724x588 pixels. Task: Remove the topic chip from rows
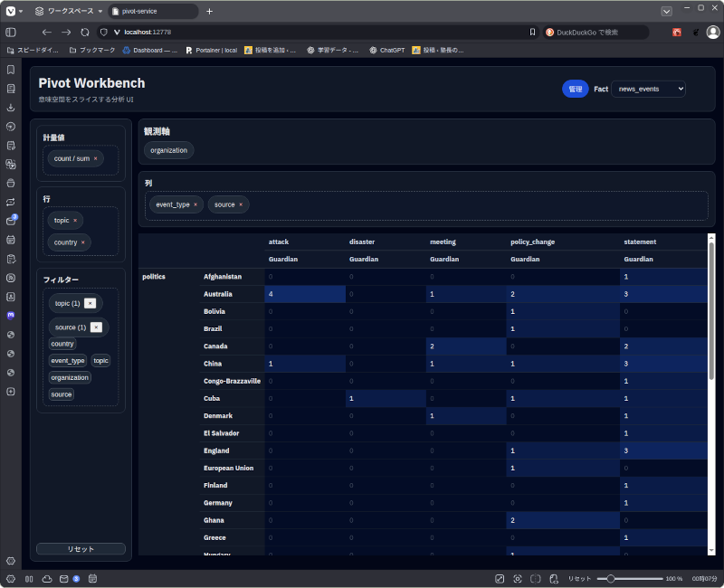[75, 220]
